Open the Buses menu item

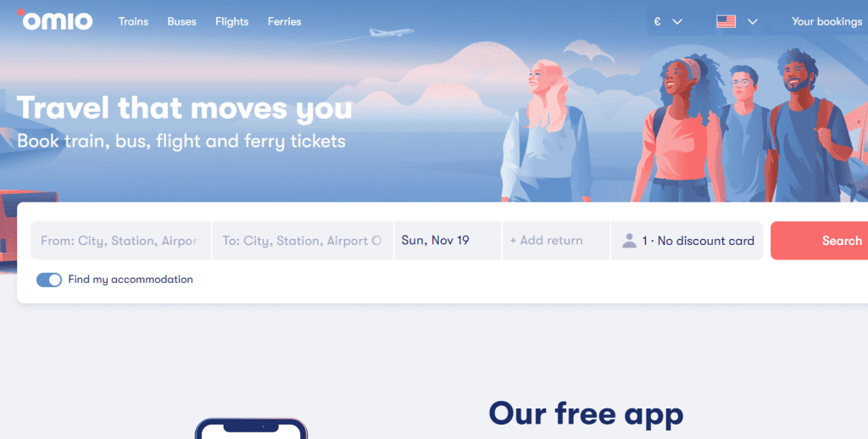pos(181,21)
